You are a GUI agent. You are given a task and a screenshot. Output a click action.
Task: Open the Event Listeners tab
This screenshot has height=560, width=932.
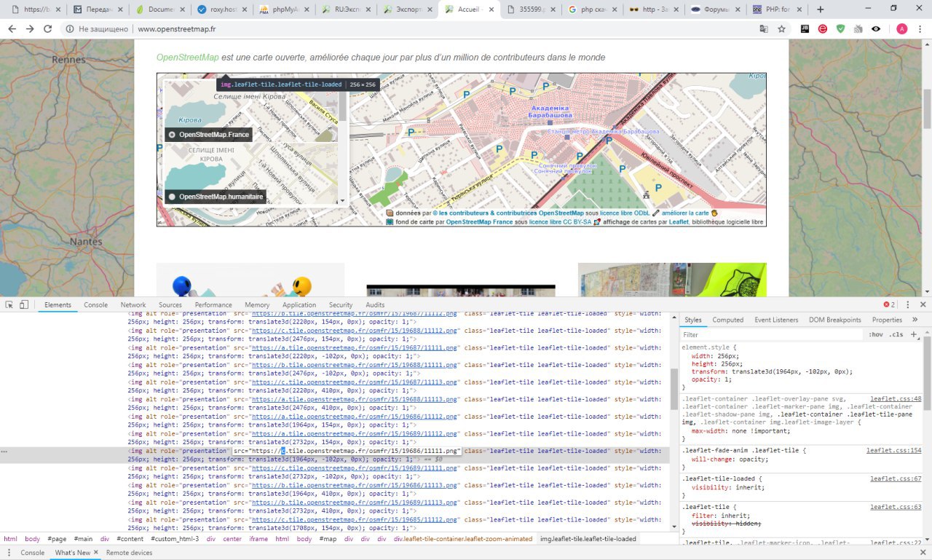776,320
